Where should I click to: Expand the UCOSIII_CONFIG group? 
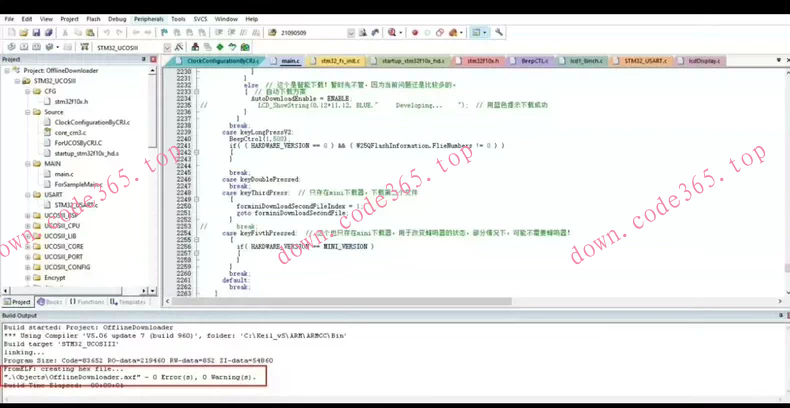(28, 267)
